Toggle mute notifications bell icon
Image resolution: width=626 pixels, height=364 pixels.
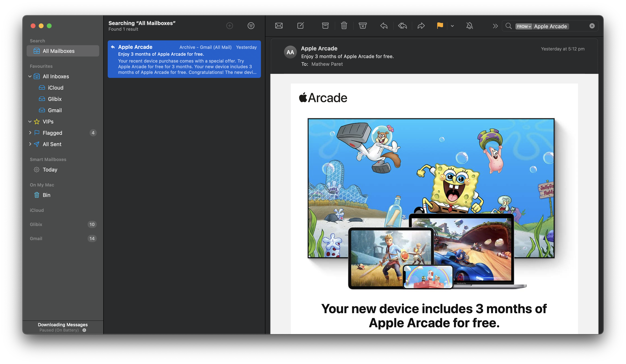469,26
